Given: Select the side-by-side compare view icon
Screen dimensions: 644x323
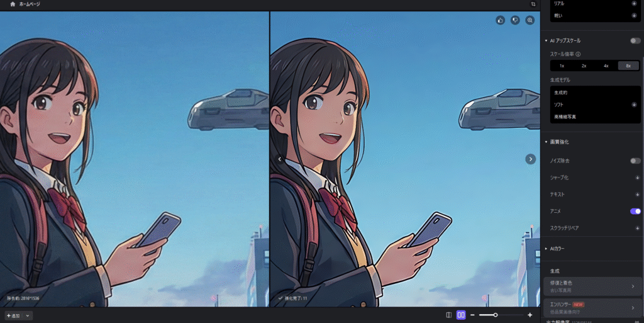Looking at the screenshot, I should coord(461,315).
